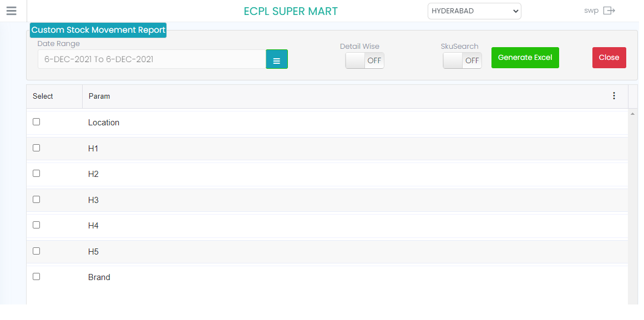644x320 pixels.
Task: Click the Location row text
Action: [x=104, y=123]
